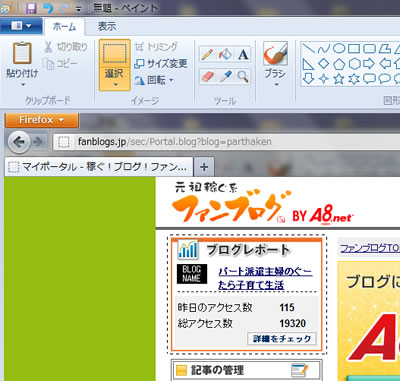This screenshot has height=381, width=400.
Task: Click the Firefox forward arrow button
Action: point(39,142)
